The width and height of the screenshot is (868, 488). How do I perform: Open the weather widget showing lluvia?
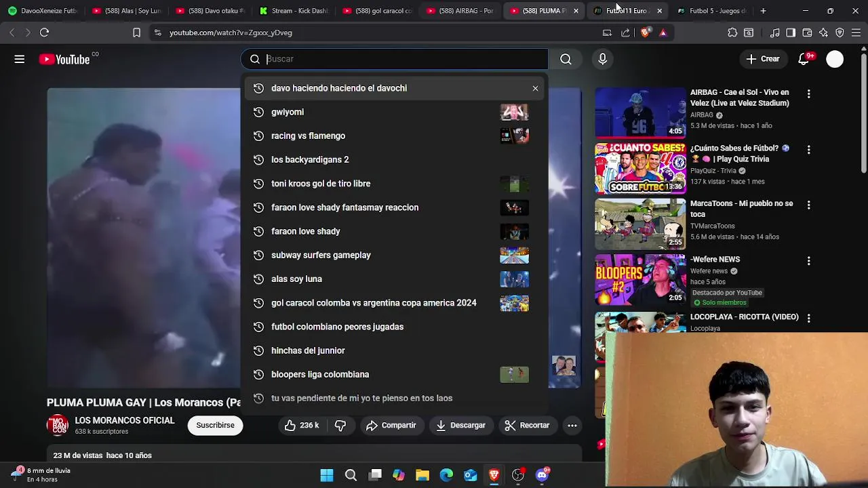tap(41, 474)
